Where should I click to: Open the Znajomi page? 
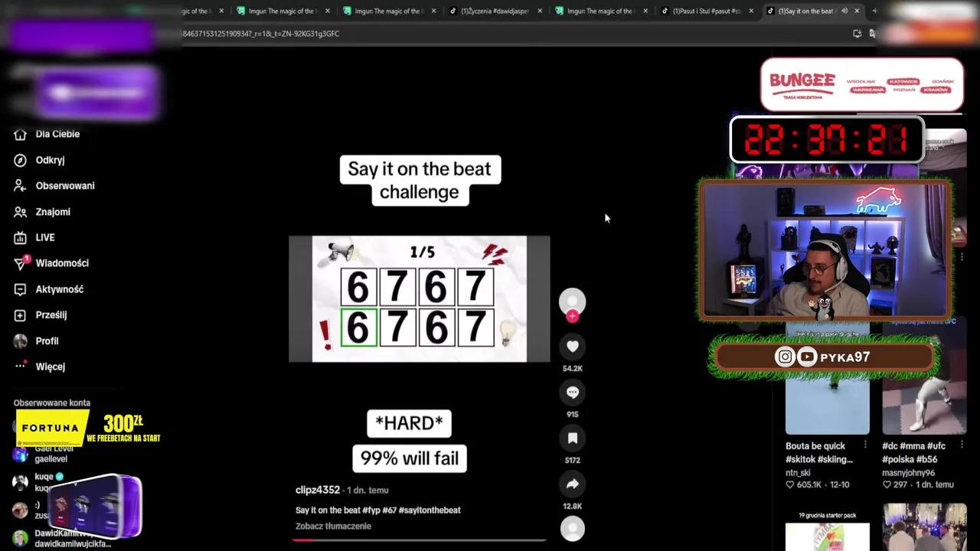(x=43, y=212)
